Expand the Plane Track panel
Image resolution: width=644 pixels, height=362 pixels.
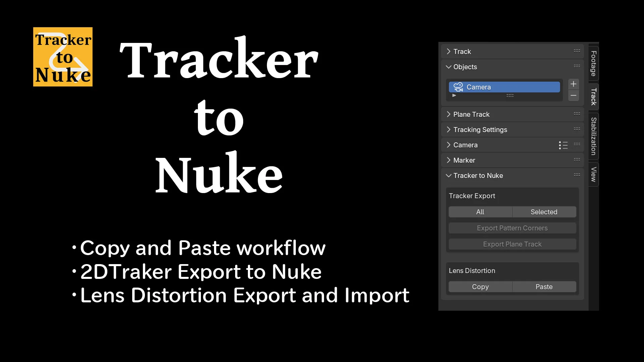click(x=448, y=114)
